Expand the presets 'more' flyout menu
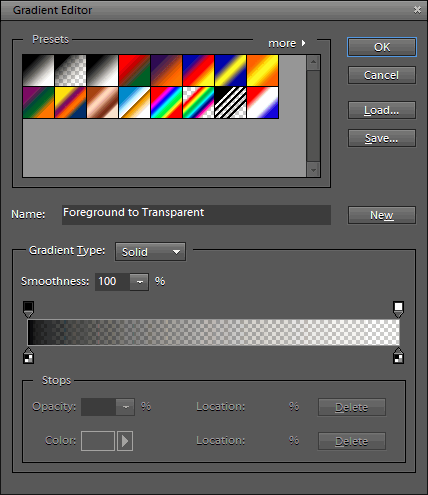 tap(287, 43)
